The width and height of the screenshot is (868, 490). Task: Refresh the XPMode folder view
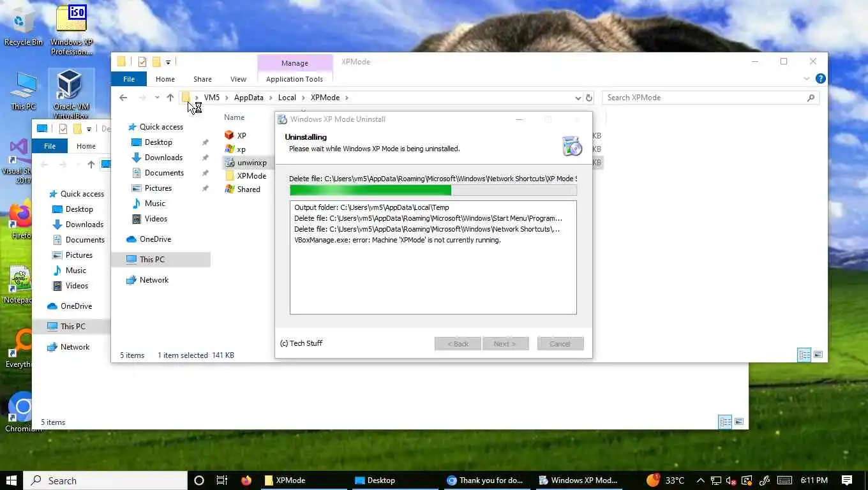tap(589, 98)
